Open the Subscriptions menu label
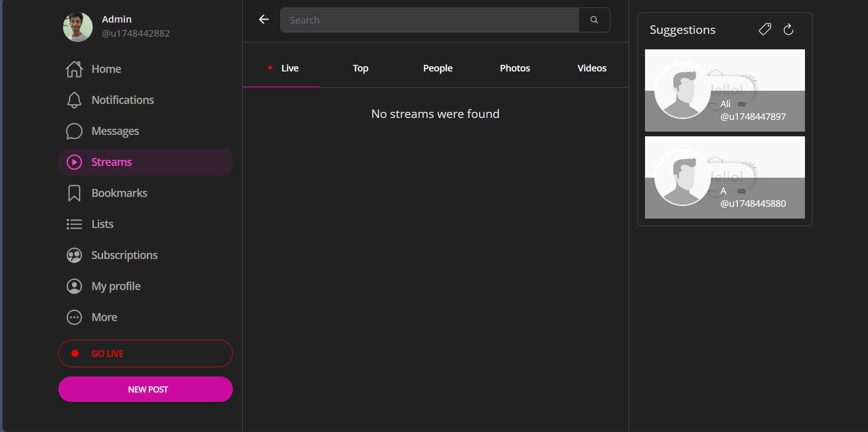 (125, 255)
